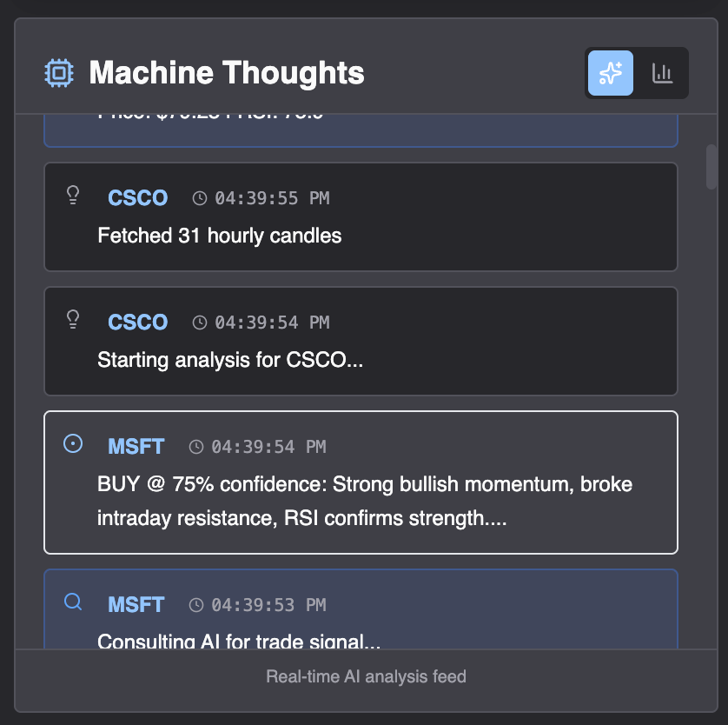Open the CSCO ticker label link
This screenshot has height=725, width=728.
(137, 197)
